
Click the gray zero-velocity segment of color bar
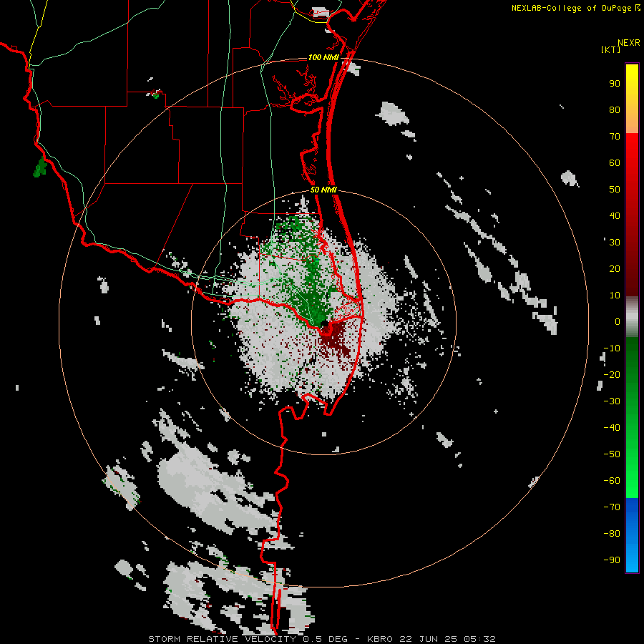click(632, 317)
